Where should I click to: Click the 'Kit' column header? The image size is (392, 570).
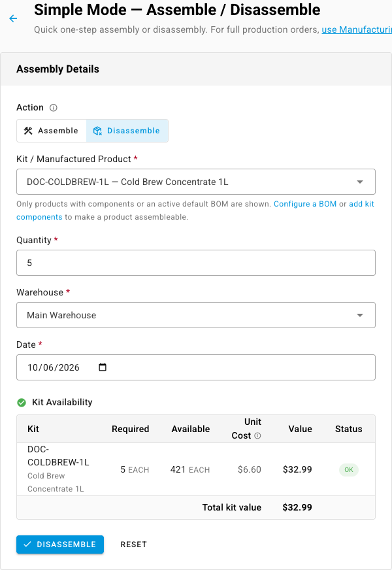click(x=33, y=429)
